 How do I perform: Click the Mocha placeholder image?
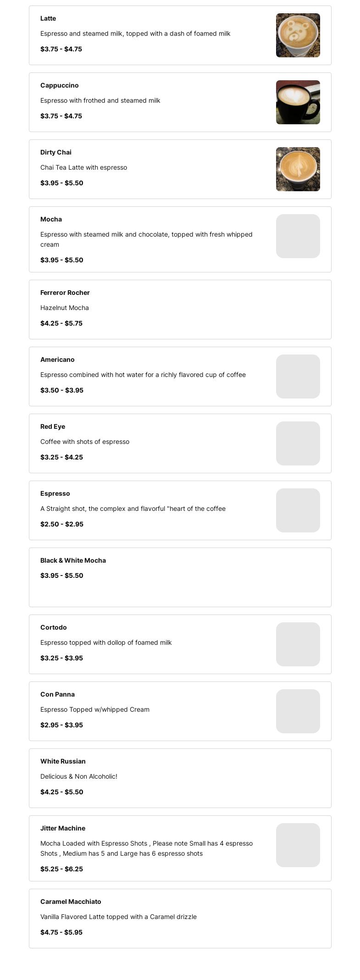(x=298, y=236)
